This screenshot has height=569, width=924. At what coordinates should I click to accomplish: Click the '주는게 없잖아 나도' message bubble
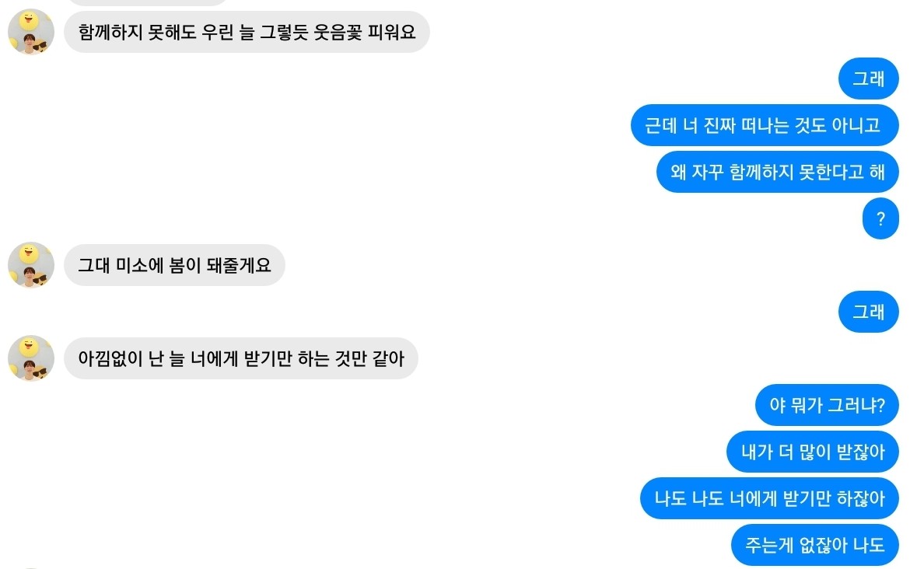point(814,545)
